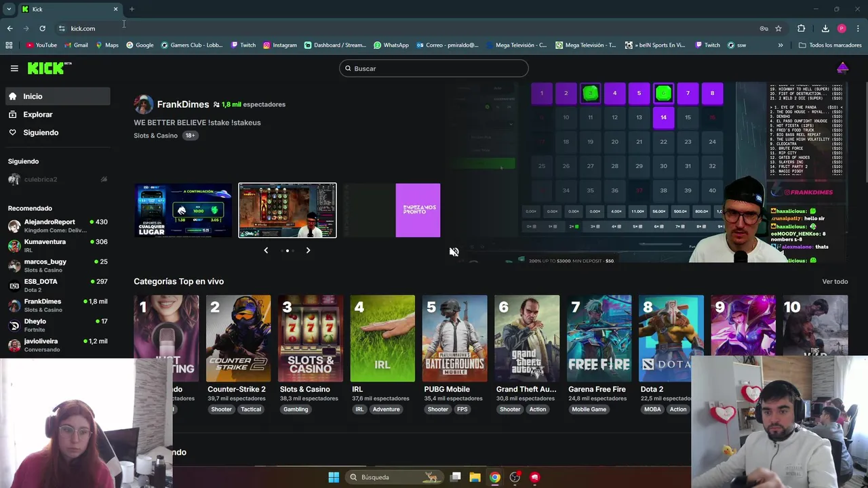Open the Slots & Casino category card
The height and width of the screenshot is (488, 868).
point(311,338)
